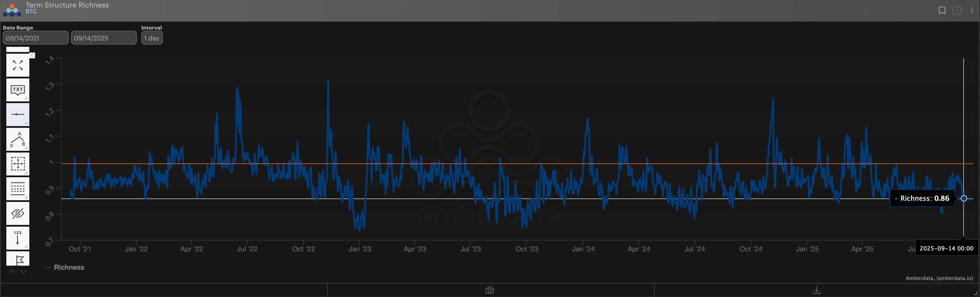Edit the end date 09/14/2025 field
This screenshot has height=297, width=980.
coord(104,38)
